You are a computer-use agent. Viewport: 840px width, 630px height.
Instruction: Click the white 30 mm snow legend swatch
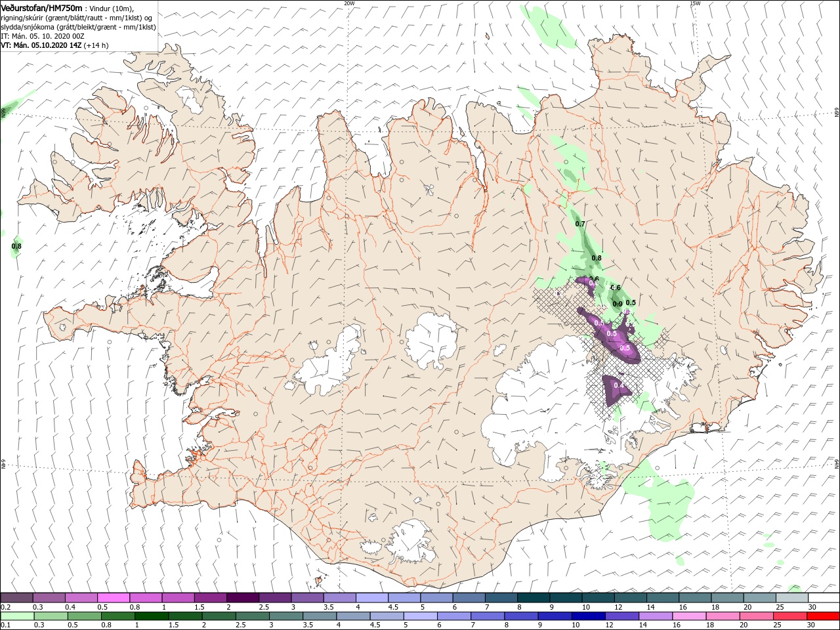(x=824, y=598)
